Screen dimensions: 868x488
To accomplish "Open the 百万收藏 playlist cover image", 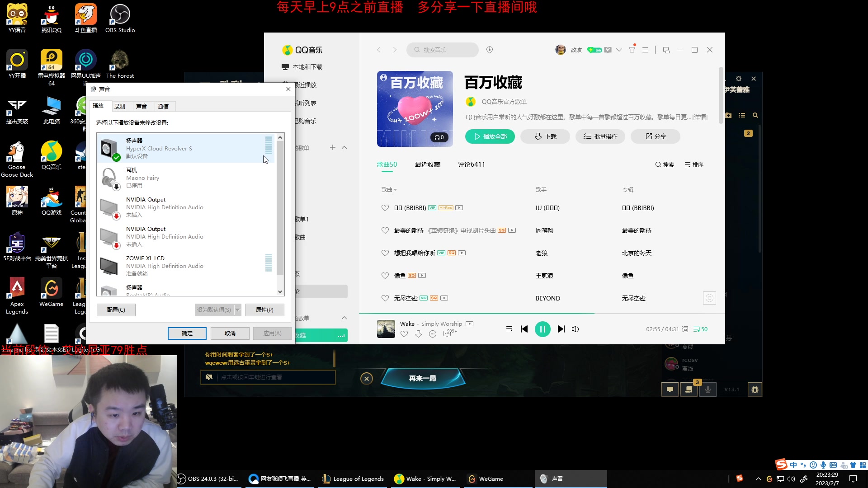I will point(415,109).
